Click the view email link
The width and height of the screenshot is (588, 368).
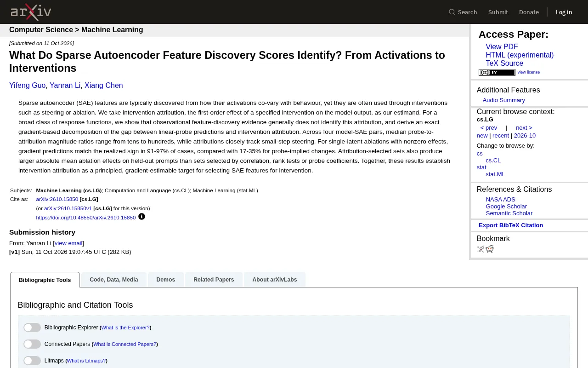68,243
